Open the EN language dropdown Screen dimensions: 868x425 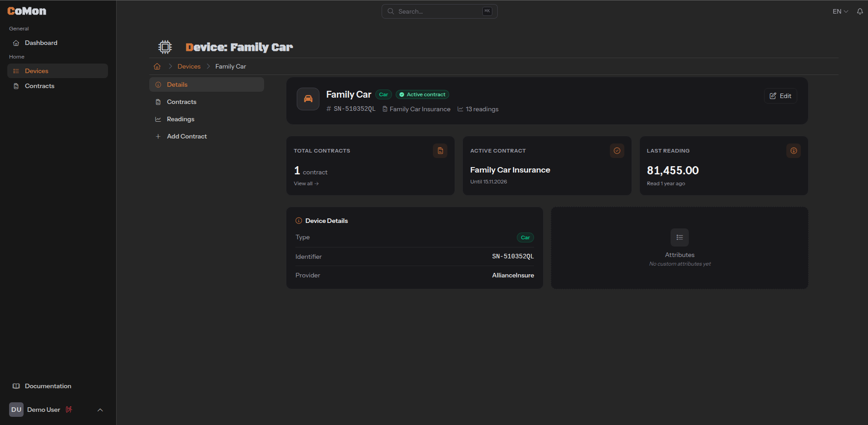click(840, 11)
